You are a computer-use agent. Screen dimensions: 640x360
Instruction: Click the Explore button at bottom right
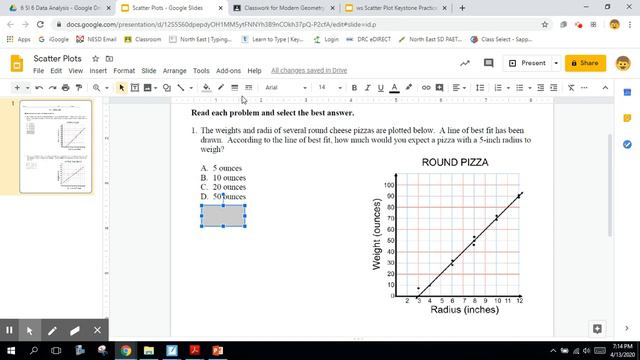coord(597,329)
